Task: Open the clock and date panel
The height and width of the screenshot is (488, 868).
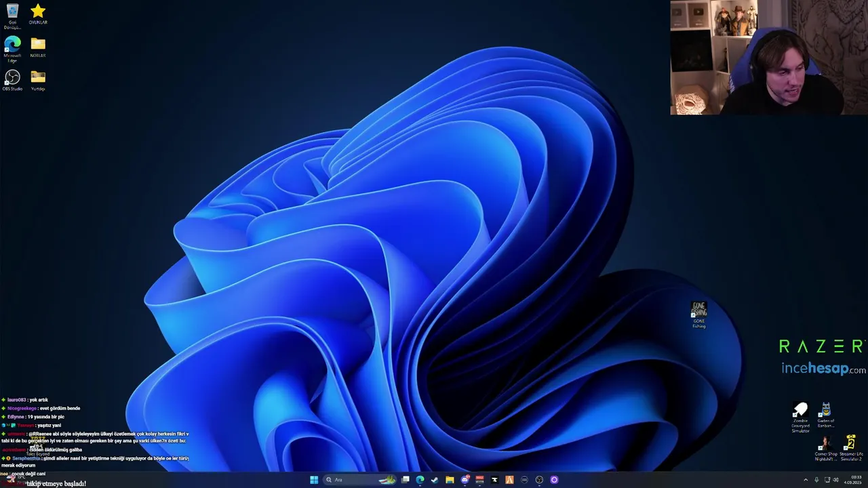Action: (852, 480)
